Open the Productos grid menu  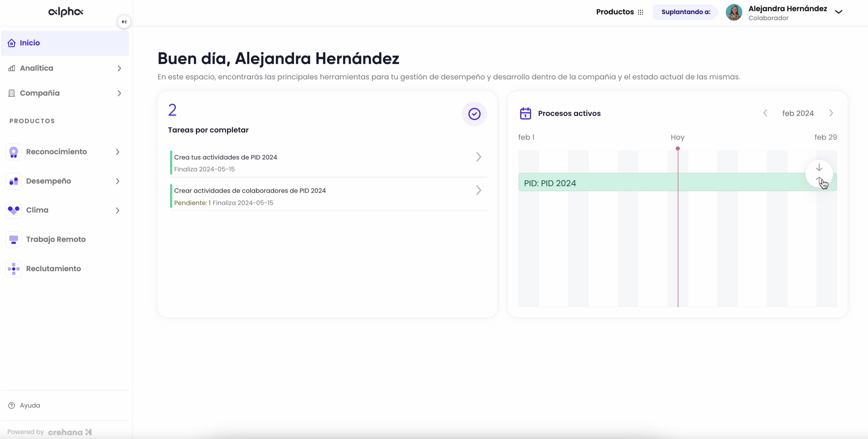tap(641, 12)
